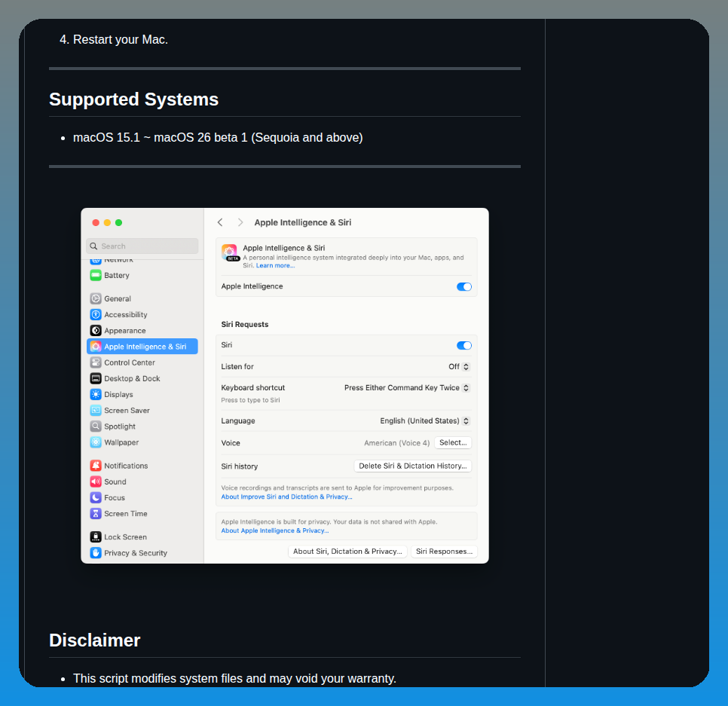Select the Accessibility label in the sidebar

(x=126, y=315)
